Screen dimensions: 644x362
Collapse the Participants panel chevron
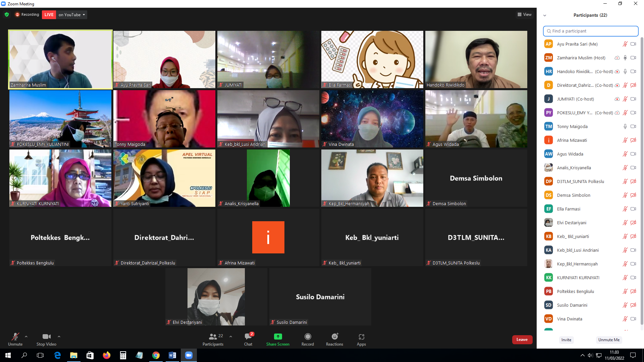click(545, 15)
